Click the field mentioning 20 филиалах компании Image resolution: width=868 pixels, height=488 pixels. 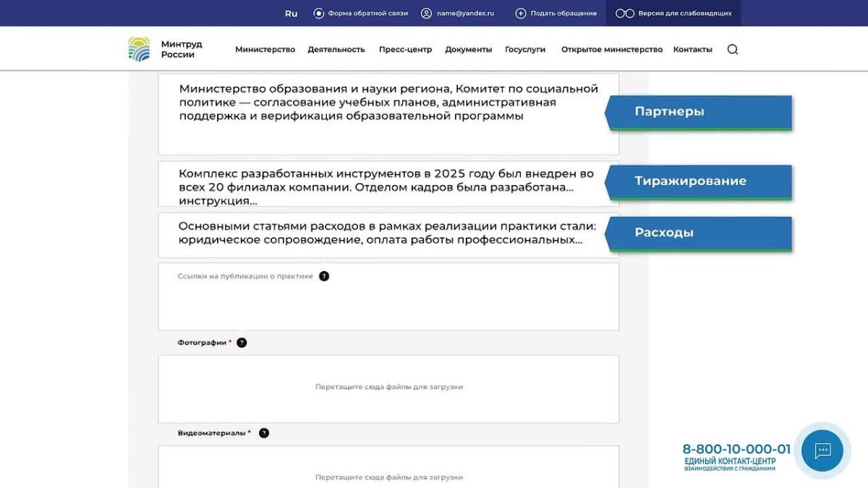tap(388, 184)
